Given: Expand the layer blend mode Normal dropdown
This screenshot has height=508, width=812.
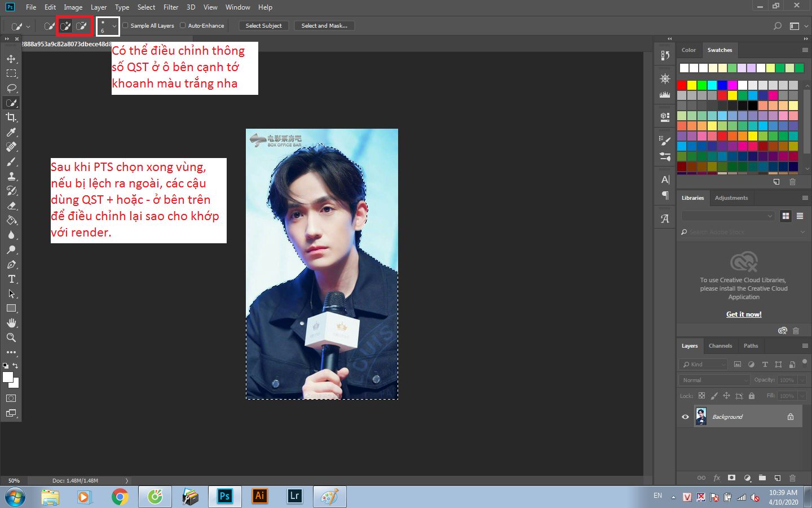Looking at the screenshot, I should pyautogui.click(x=714, y=380).
